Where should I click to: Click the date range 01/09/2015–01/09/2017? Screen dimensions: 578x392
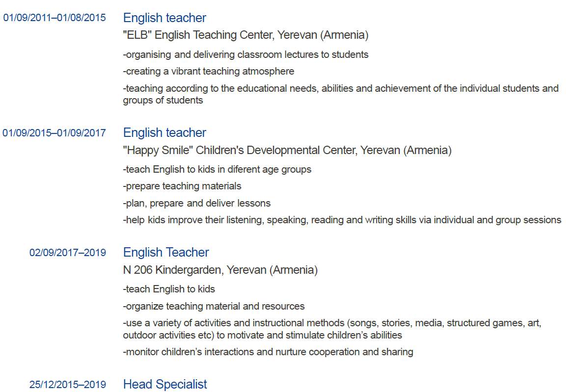54,133
